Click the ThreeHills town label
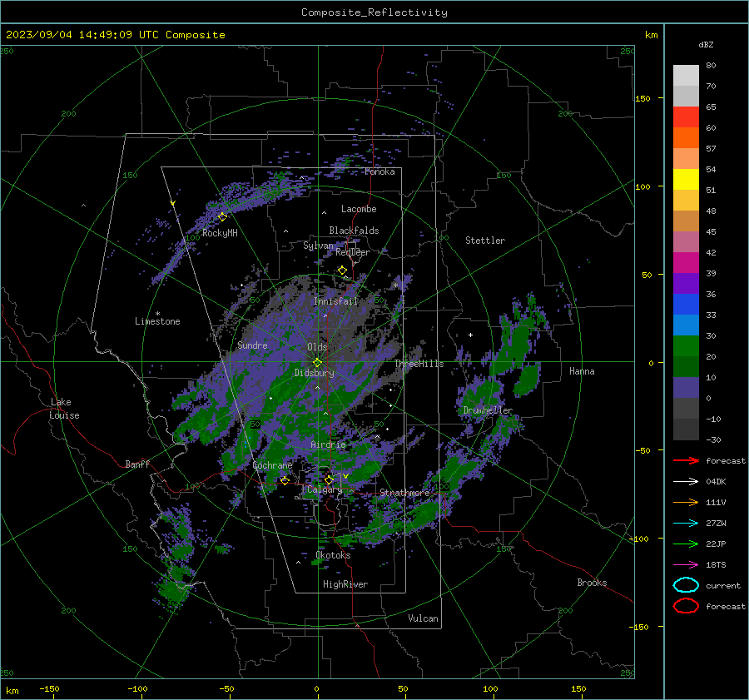Image resolution: width=749 pixels, height=700 pixels. [419, 364]
